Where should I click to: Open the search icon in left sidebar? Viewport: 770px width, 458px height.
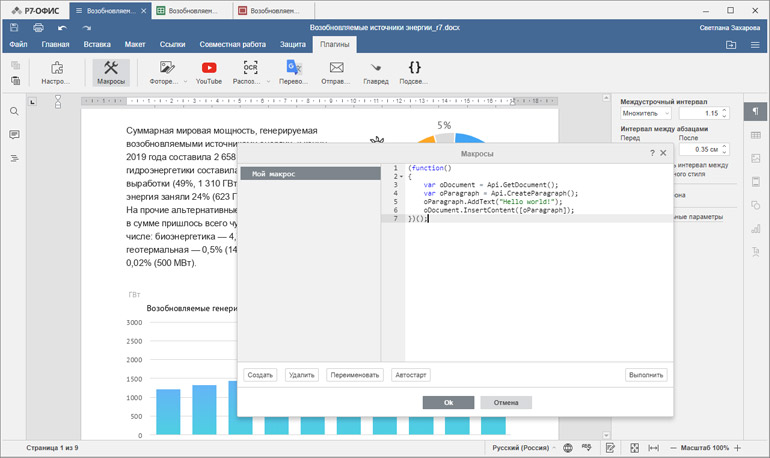pyautogui.click(x=14, y=111)
